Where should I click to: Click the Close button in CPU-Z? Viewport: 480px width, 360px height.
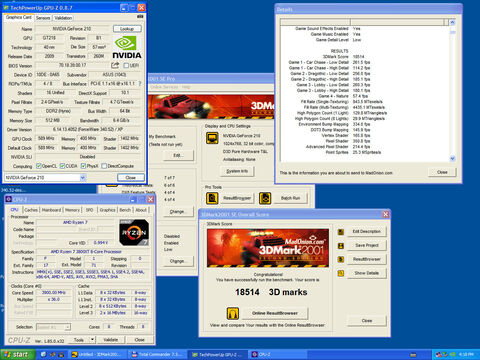(x=140, y=340)
